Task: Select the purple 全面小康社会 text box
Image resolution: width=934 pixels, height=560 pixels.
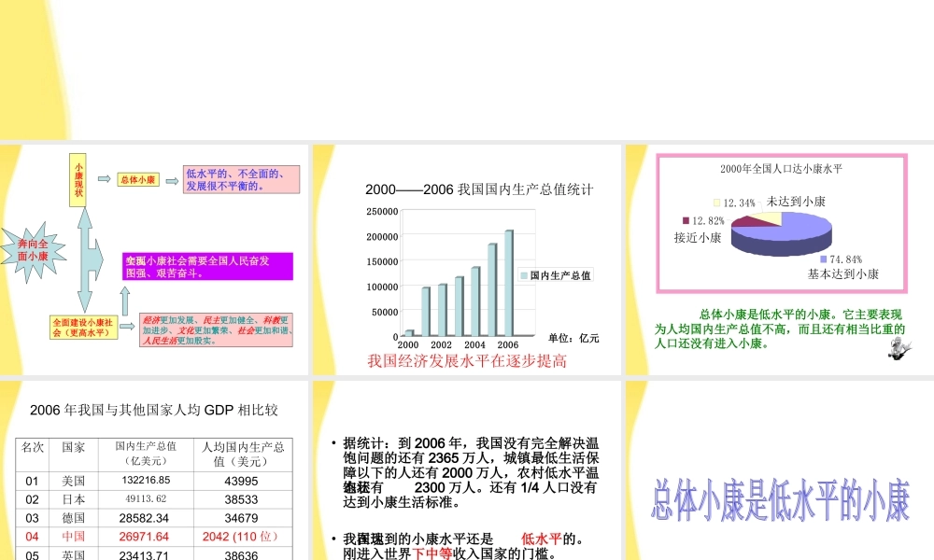Action: [208, 267]
